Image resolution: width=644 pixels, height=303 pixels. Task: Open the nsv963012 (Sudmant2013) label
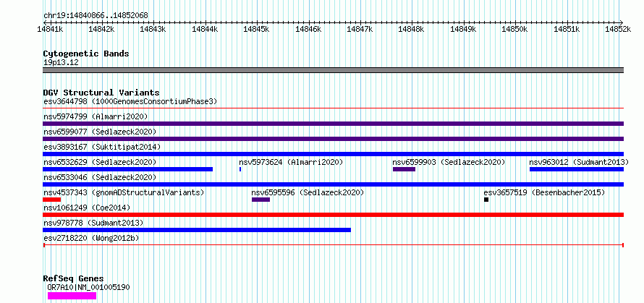click(x=579, y=162)
